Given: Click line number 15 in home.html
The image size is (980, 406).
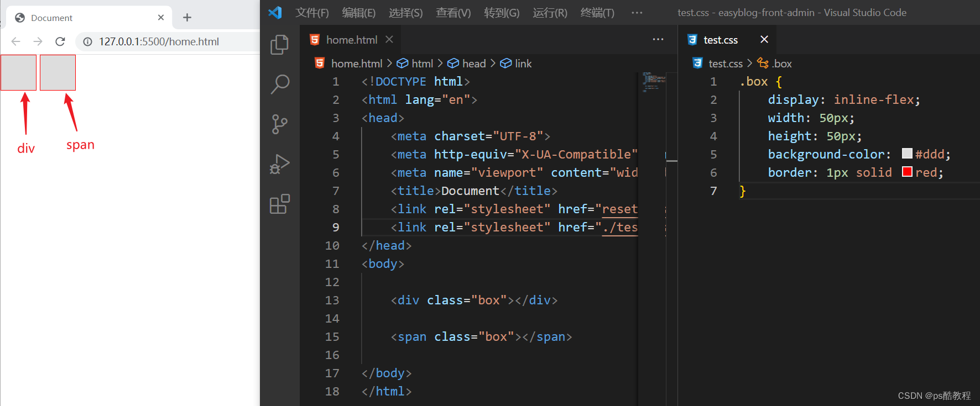Looking at the screenshot, I should [x=332, y=336].
